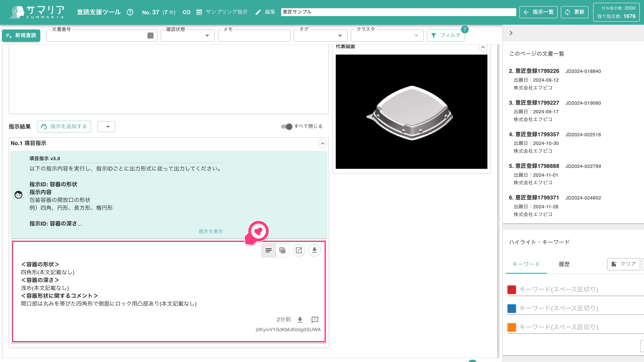Screen dimensions: 644x362
Task: Click the Summaria logo
Action: tap(37, 12)
